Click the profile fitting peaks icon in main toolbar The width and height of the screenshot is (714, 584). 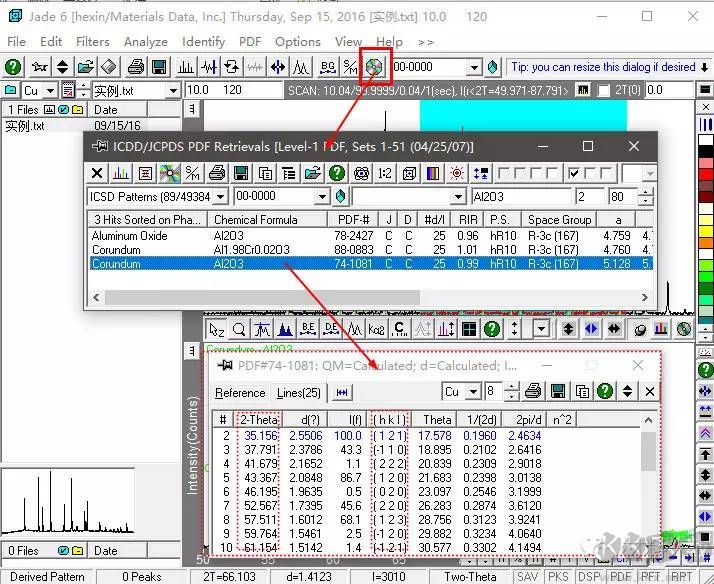301,67
